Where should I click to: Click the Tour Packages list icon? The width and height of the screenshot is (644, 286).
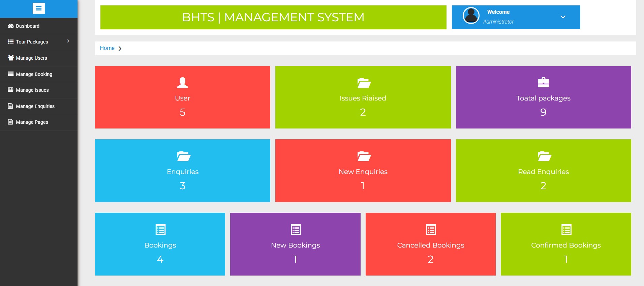(11, 42)
